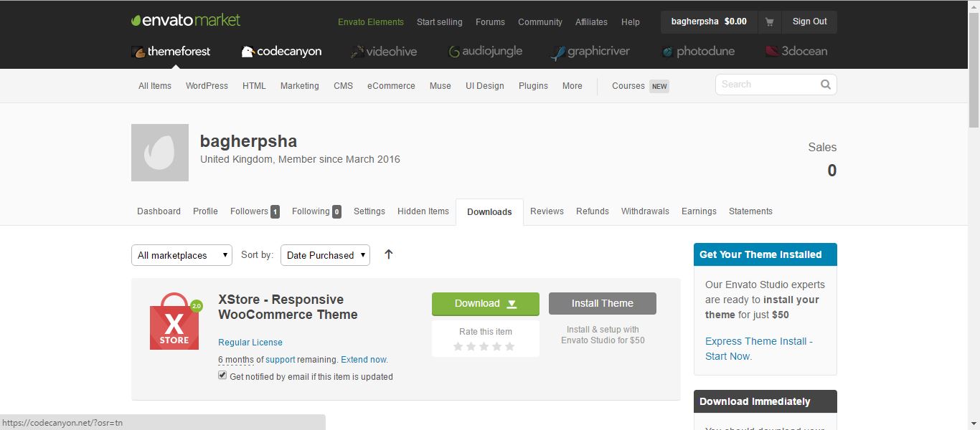This screenshot has height=430, width=980.
Task: Open the Followers count badge
Action: coord(275,211)
